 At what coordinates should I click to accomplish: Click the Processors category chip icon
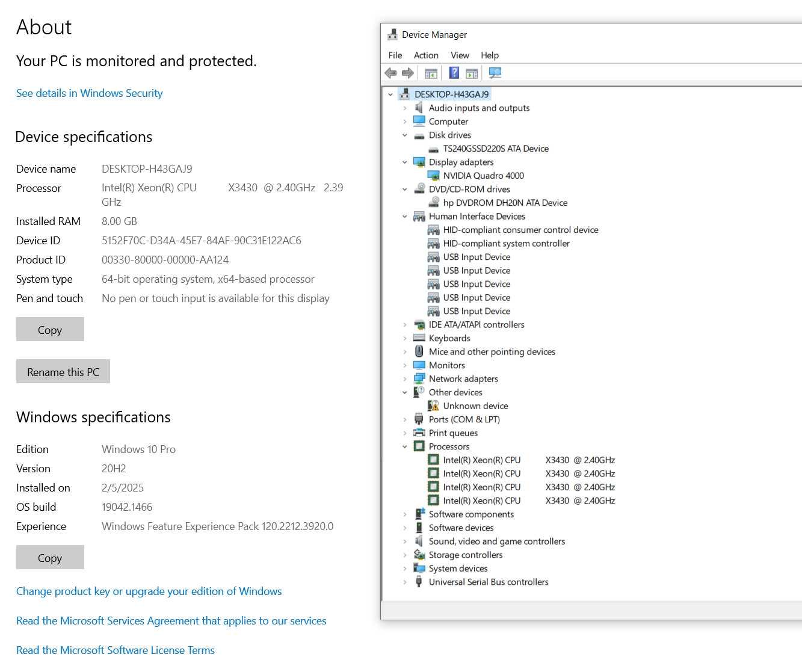pos(419,446)
